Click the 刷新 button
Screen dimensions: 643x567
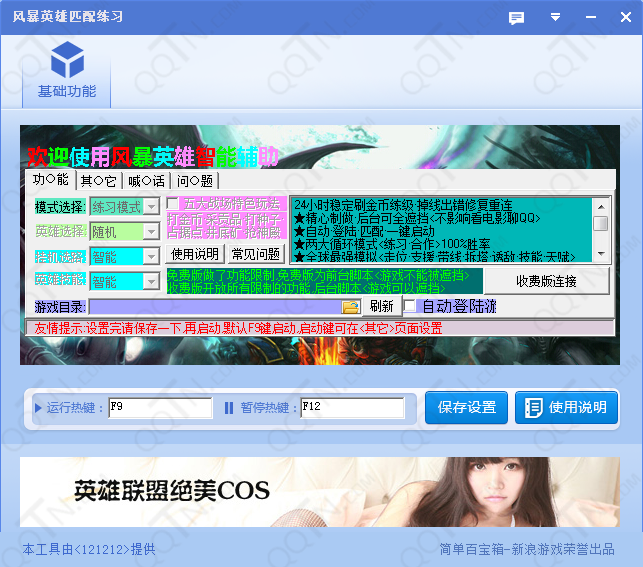point(381,306)
